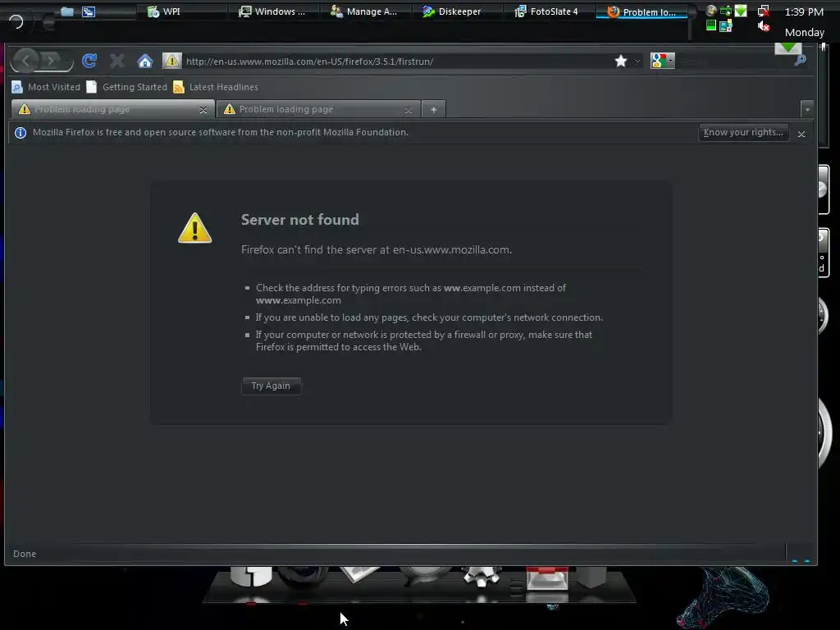Open the Most Visited bookmarks folder
The image size is (840, 630).
tap(46, 87)
